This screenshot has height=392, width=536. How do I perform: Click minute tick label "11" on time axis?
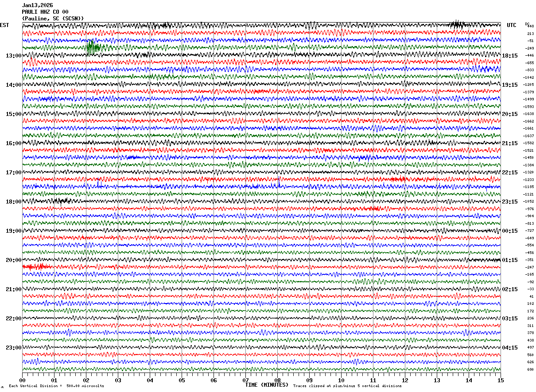click(x=373, y=380)
